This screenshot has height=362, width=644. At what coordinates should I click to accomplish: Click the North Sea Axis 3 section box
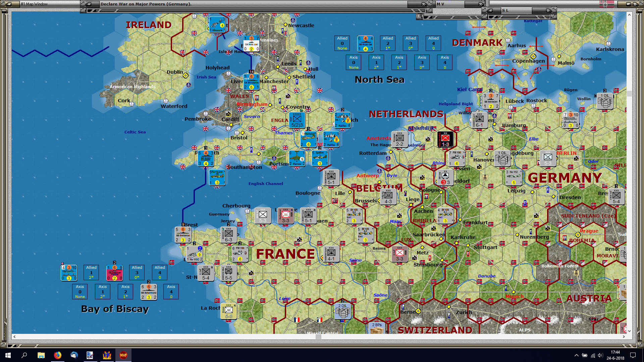point(422,62)
